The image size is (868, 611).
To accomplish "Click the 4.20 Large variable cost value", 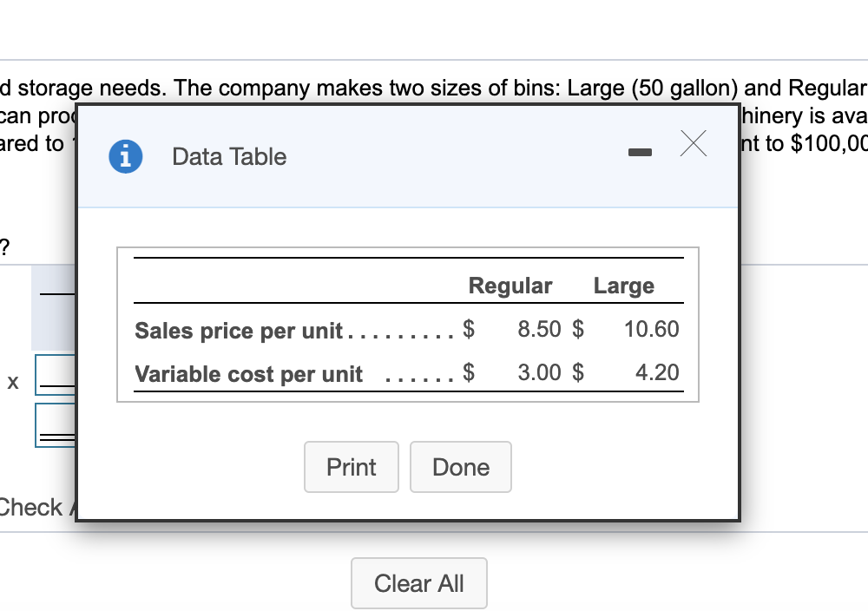I will 657,373.
